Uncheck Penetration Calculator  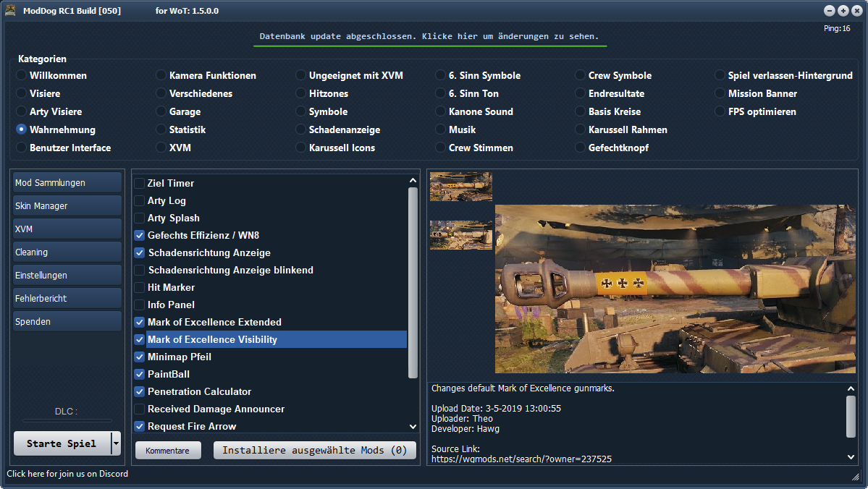[140, 391]
